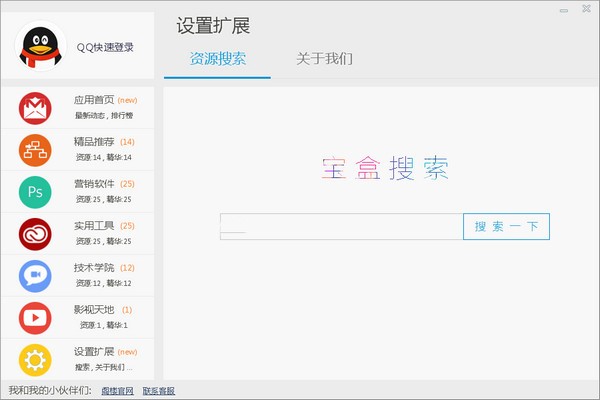Click the (14) count beside 精品推荐
Image resolution: width=600 pixels, height=400 pixels.
click(127, 142)
